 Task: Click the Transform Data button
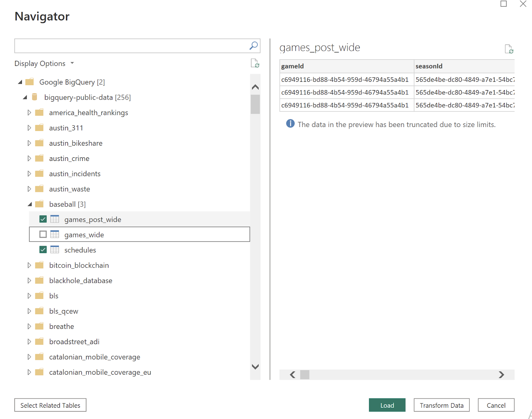442,405
